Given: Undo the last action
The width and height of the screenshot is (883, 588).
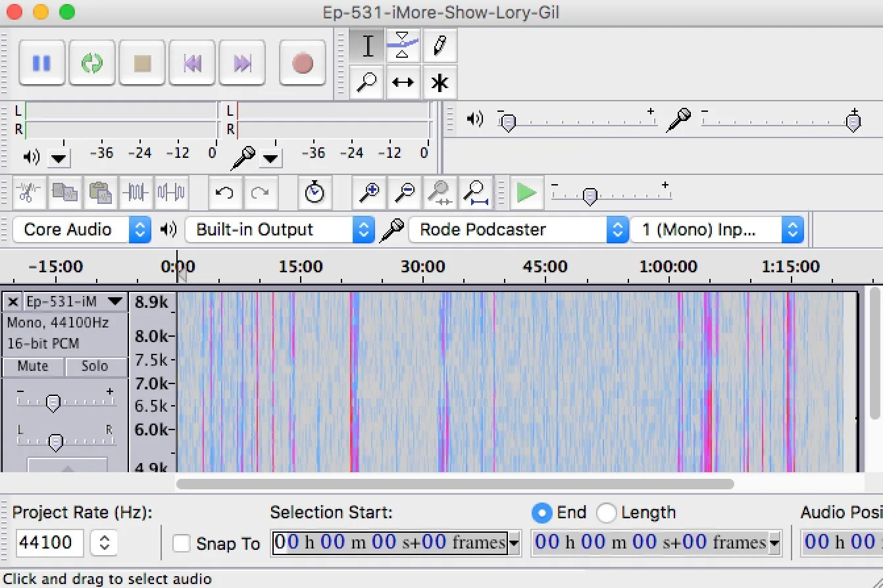Looking at the screenshot, I should pos(225,193).
